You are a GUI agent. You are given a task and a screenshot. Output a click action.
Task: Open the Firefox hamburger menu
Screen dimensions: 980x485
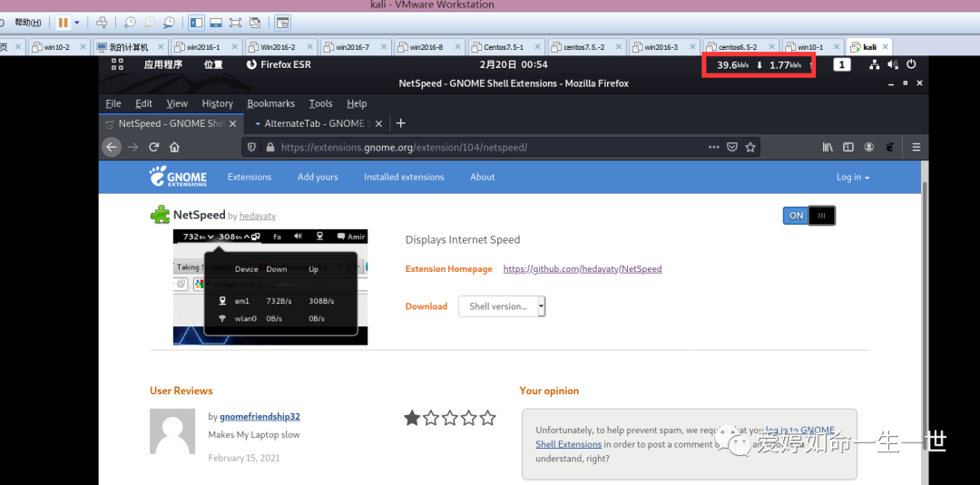point(916,147)
